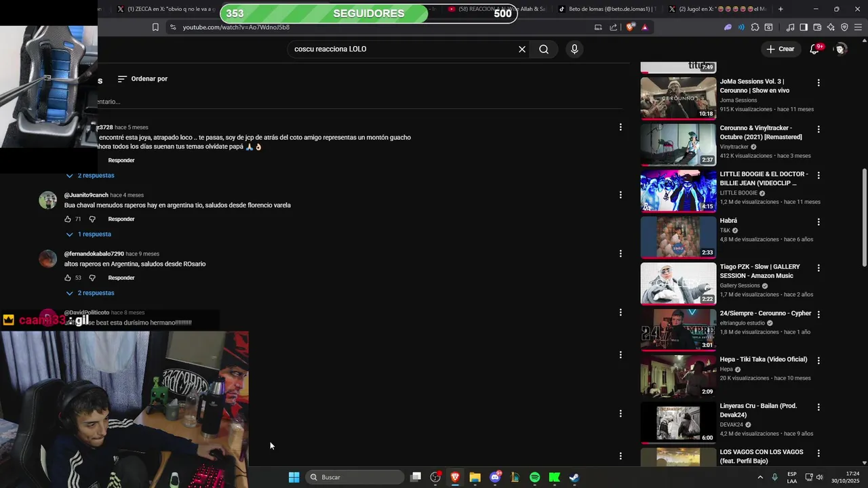Click the share page icon in the address bar

tap(614, 27)
